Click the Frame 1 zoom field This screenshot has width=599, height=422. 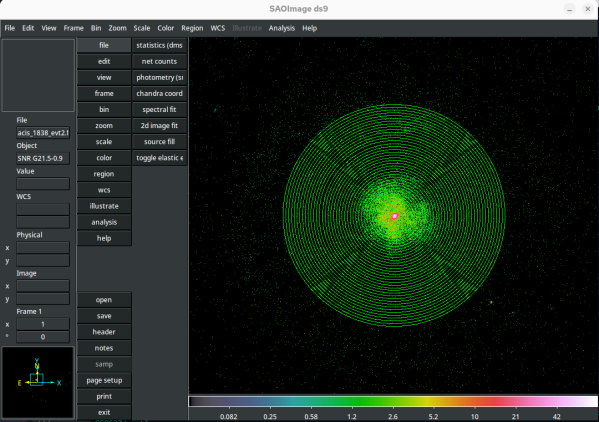pos(43,324)
